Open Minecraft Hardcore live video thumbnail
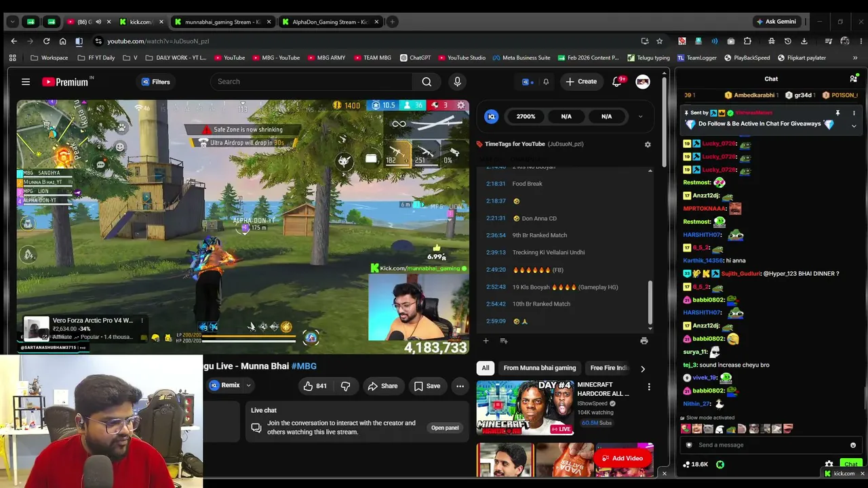The width and height of the screenshot is (868, 488). pyautogui.click(x=525, y=407)
